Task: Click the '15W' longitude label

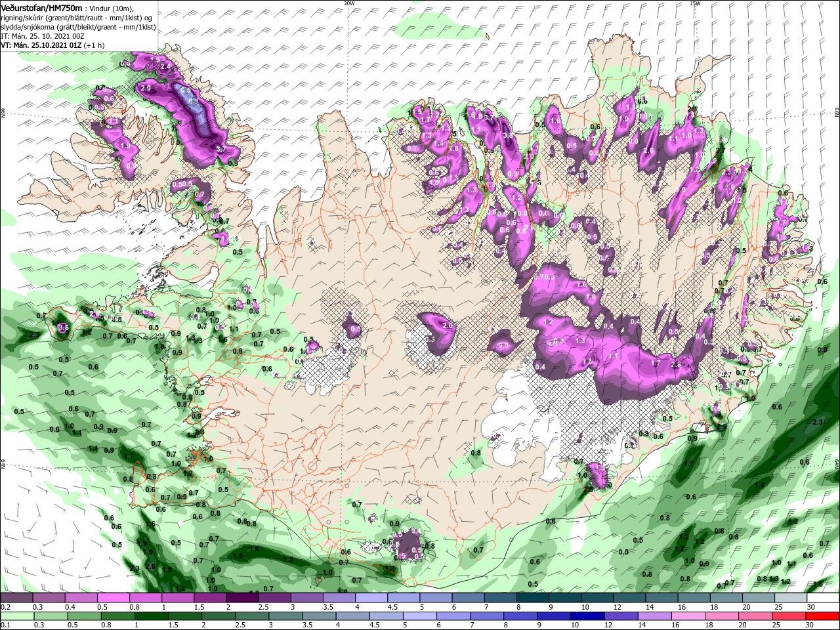Action: (x=695, y=3)
